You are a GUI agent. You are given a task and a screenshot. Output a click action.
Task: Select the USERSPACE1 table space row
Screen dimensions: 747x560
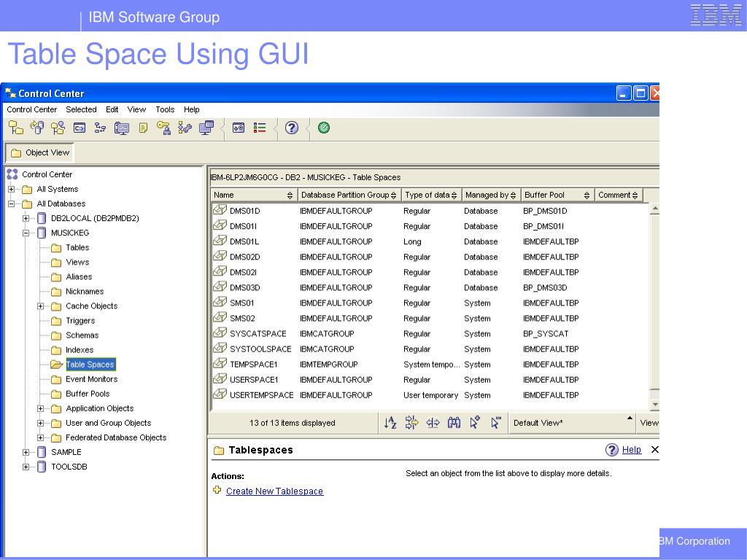pyautogui.click(x=430, y=379)
